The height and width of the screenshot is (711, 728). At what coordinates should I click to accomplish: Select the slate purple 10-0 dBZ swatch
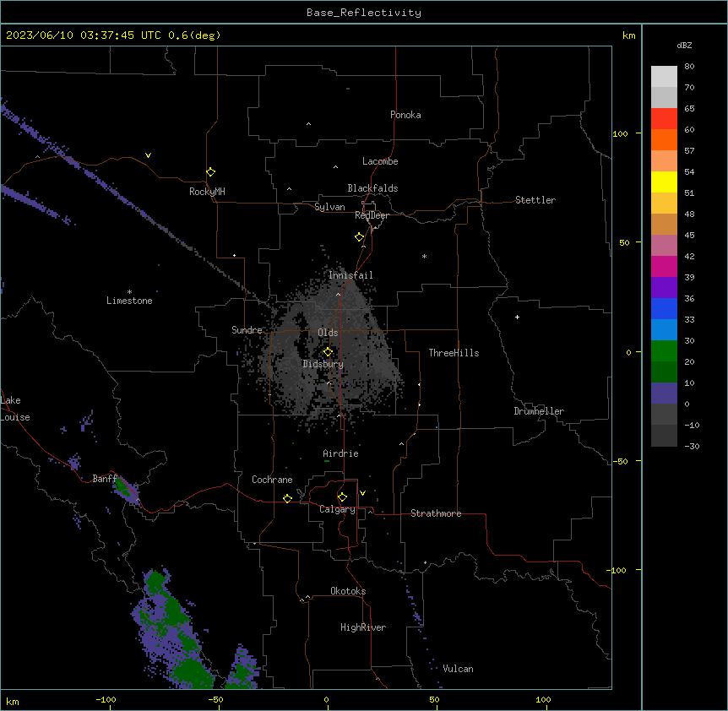664,393
